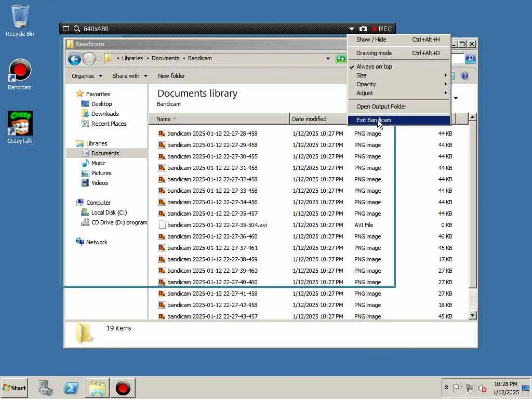Choose Drawing mode from menu
The image size is (532, 399).
click(x=399, y=54)
